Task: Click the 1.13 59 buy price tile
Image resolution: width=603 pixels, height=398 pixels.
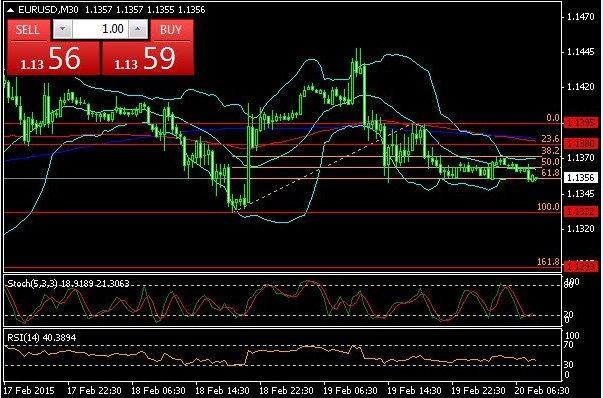Action: click(148, 58)
